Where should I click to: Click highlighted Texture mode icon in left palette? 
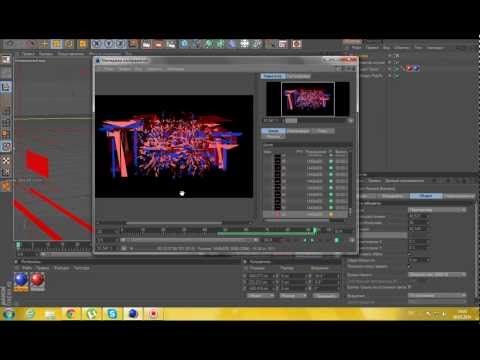[6, 87]
